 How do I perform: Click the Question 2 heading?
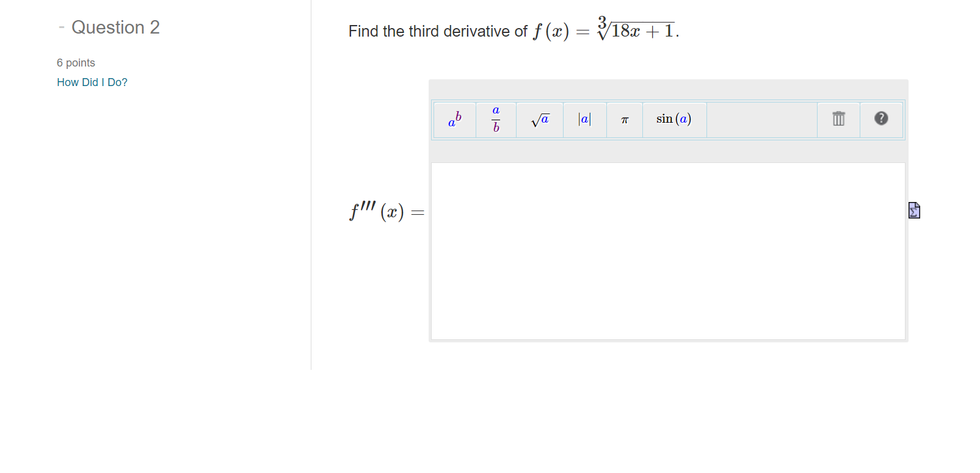(115, 27)
